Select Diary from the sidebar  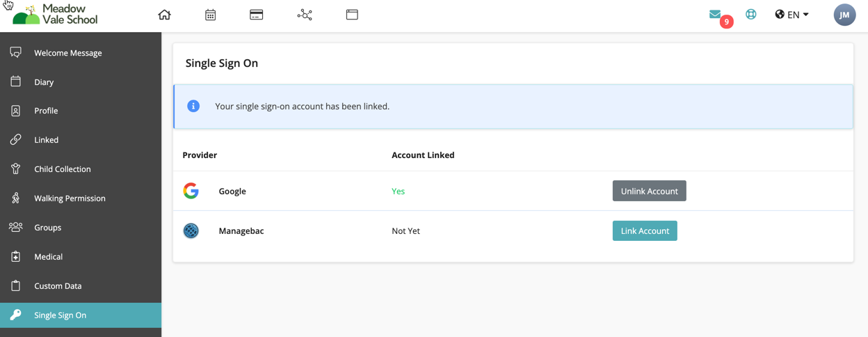[44, 82]
